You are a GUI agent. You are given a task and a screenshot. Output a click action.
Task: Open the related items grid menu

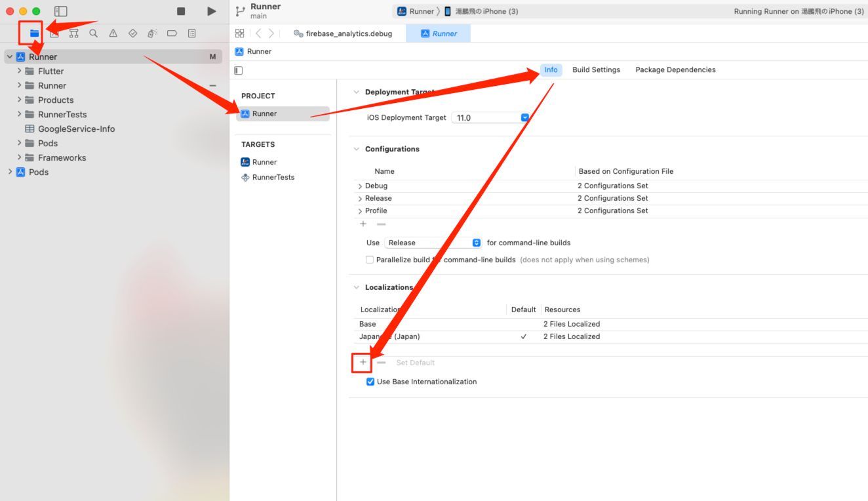[x=239, y=33]
